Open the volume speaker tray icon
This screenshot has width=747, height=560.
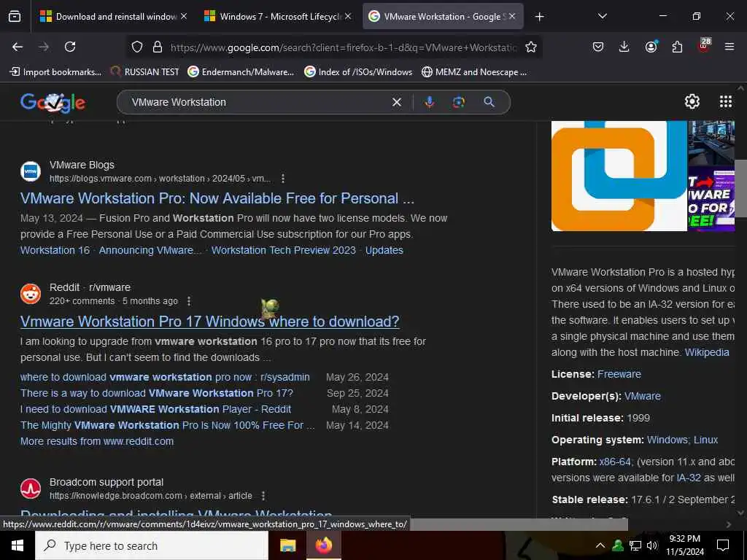point(652,545)
